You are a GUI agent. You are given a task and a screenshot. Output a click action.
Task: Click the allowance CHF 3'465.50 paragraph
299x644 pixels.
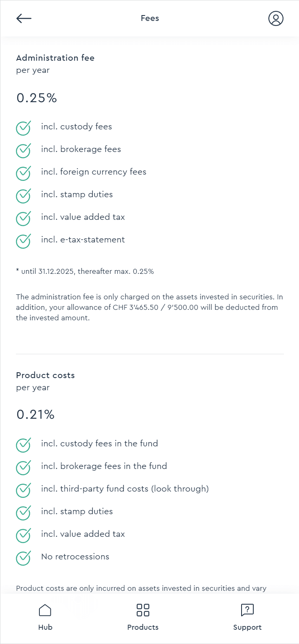coord(149,307)
